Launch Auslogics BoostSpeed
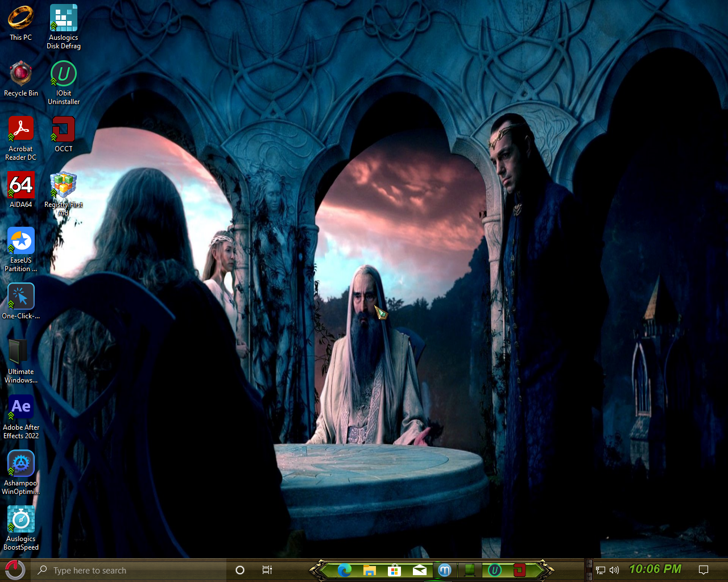Image resolution: width=728 pixels, height=582 pixels. (x=21, y=528)
